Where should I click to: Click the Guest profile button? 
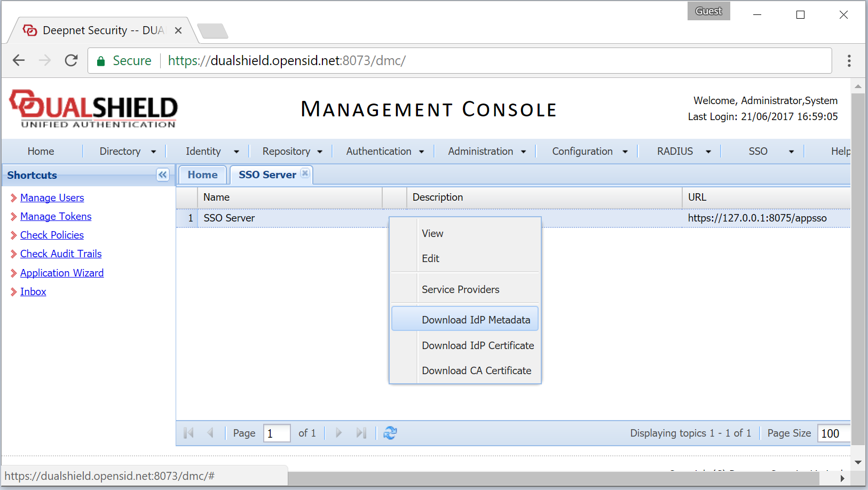click(708, 11)
